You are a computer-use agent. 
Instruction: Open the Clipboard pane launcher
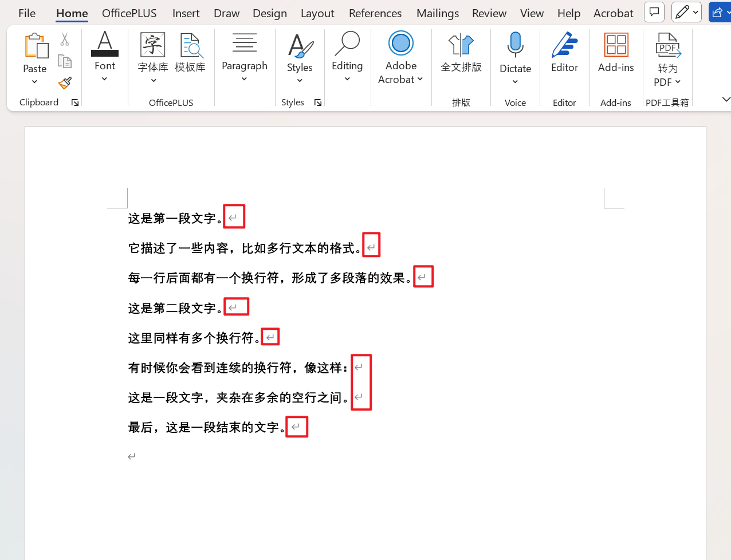point(75,102)
